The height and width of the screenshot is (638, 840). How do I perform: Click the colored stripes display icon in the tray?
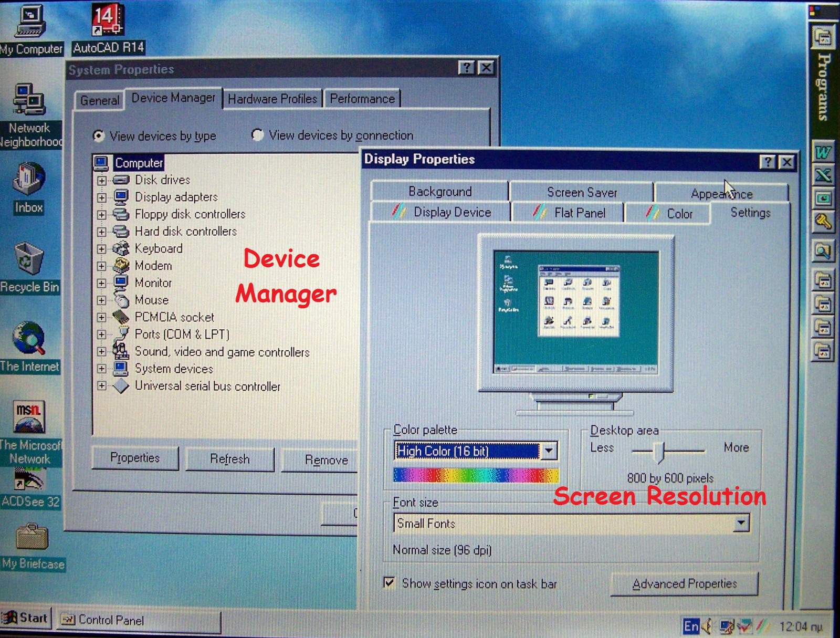pyautogui.click(x=763, y=626)
